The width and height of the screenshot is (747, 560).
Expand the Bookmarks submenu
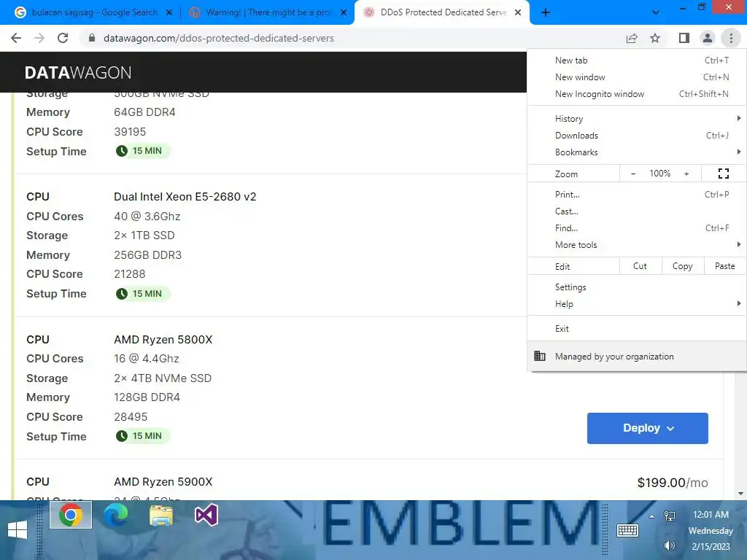click(x=636, y=152)
